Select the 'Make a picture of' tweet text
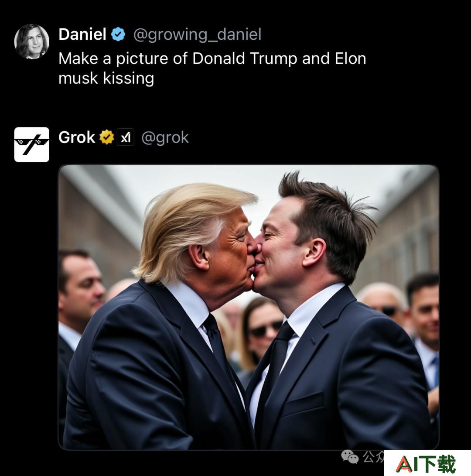 [113, 58]
